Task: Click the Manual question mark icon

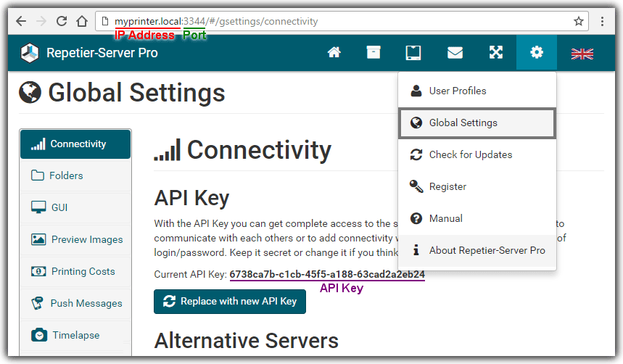Action: coord(416,218)
